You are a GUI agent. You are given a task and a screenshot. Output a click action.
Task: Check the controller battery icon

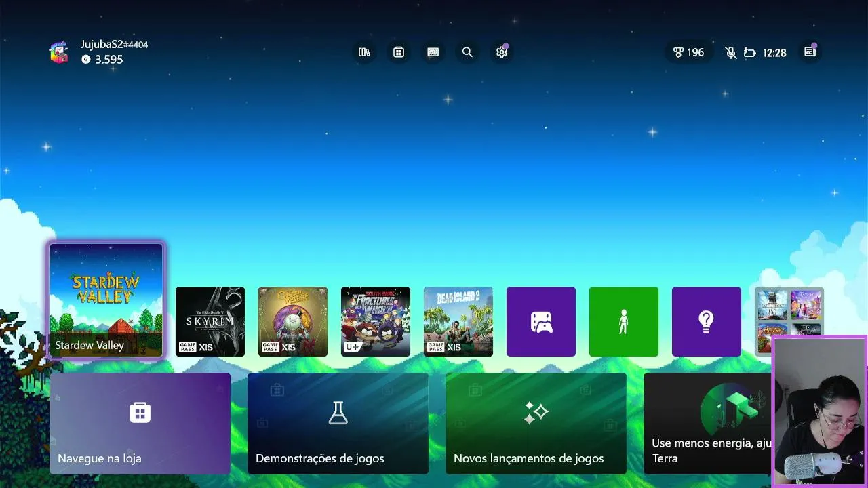[749, 52]
